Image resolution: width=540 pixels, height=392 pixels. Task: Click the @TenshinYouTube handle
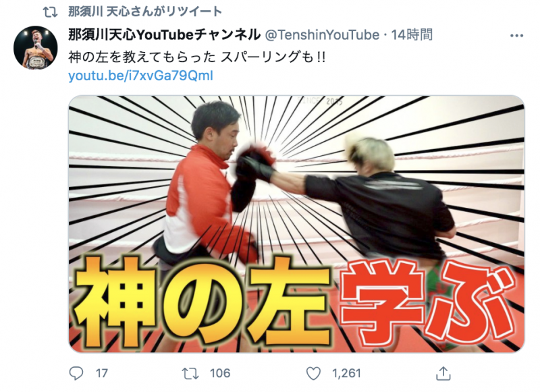coord(322,35)
